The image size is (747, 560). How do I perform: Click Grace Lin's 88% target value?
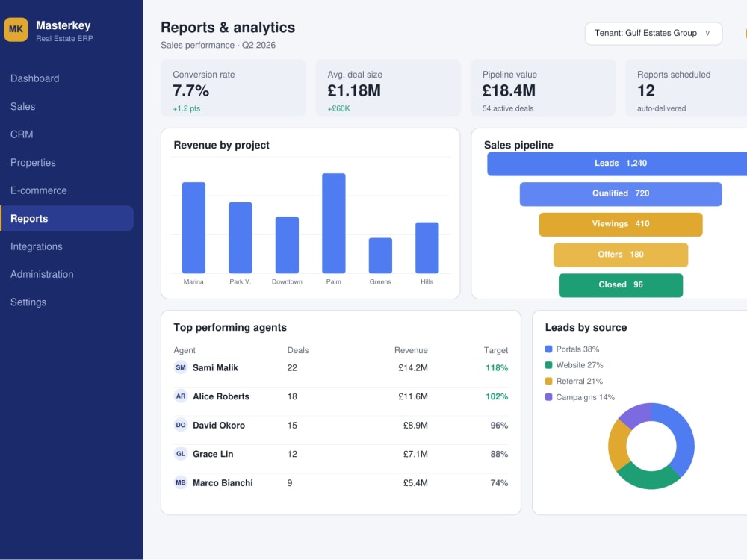499,454
